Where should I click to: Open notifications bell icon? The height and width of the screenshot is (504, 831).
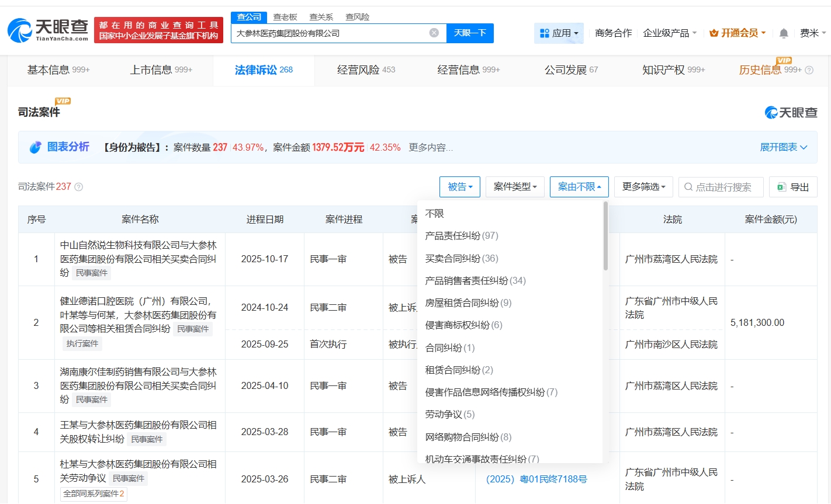[784, 33]
